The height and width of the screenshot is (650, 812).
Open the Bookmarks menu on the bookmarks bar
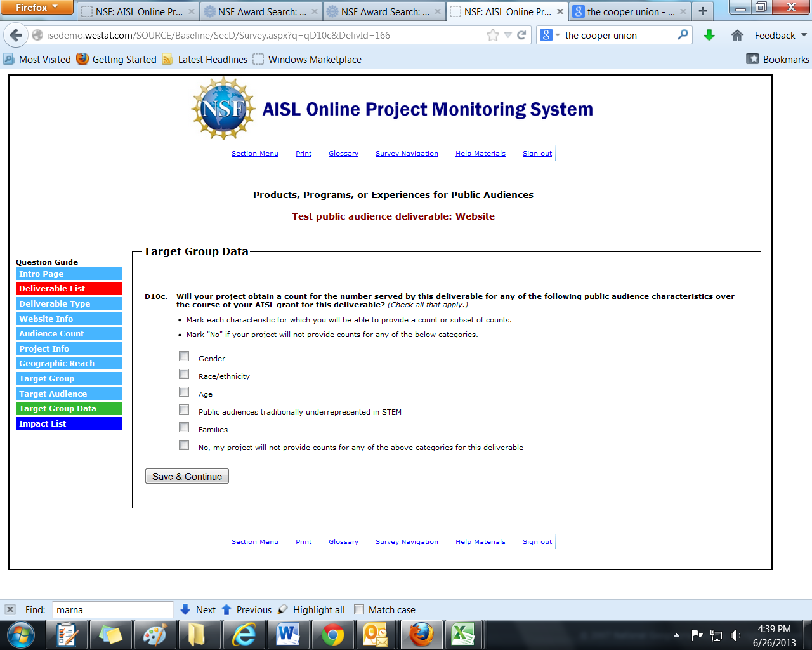coord(778,59)
